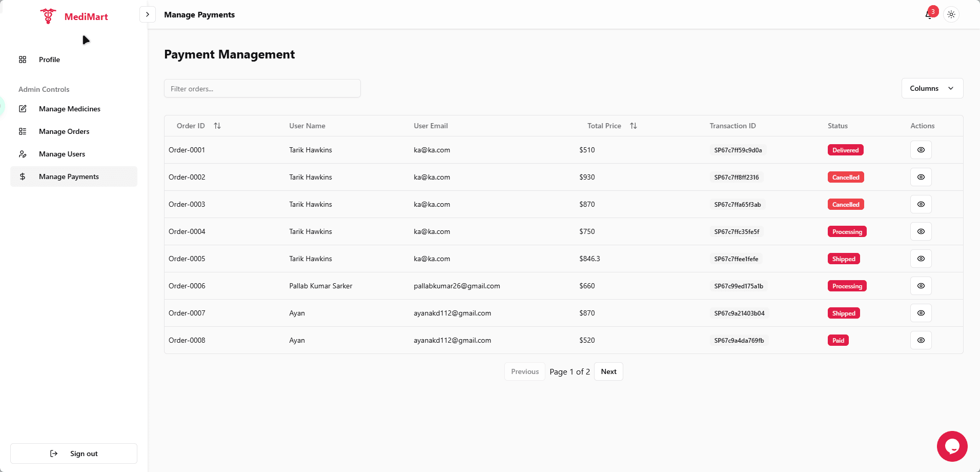Toggle light/dark theme sun icon
This screenshot has height=472, width=980.
click(x=951, y=14)
